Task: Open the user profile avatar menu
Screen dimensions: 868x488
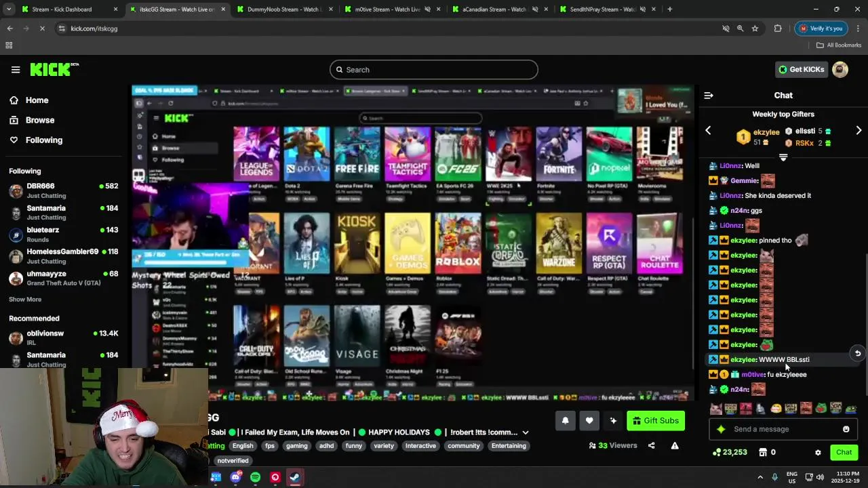Action: [x=840, y=69]
